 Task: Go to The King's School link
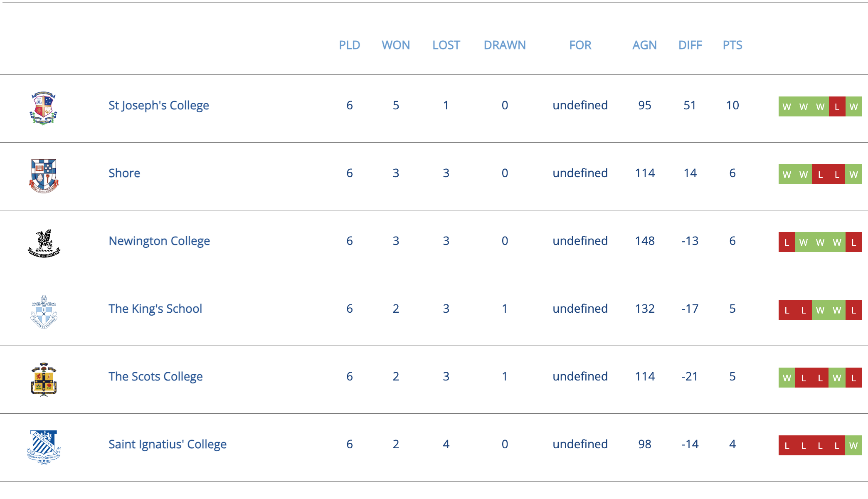point(155,309)
